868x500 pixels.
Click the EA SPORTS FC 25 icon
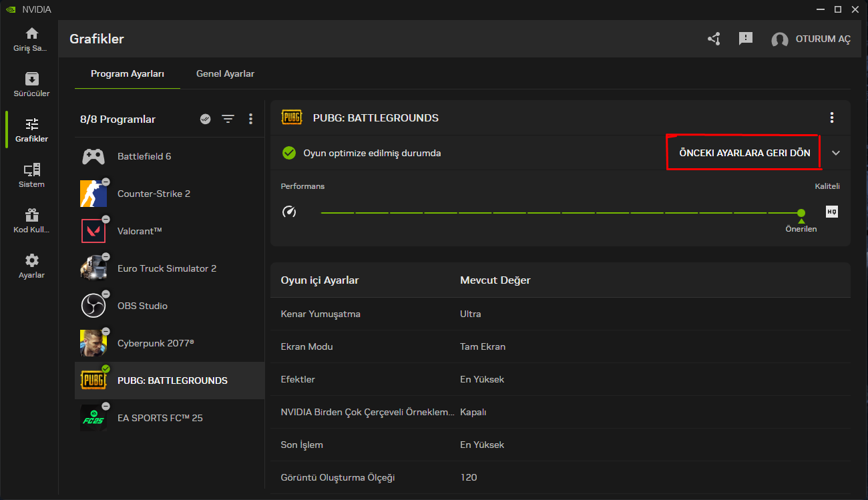[93, 418]
